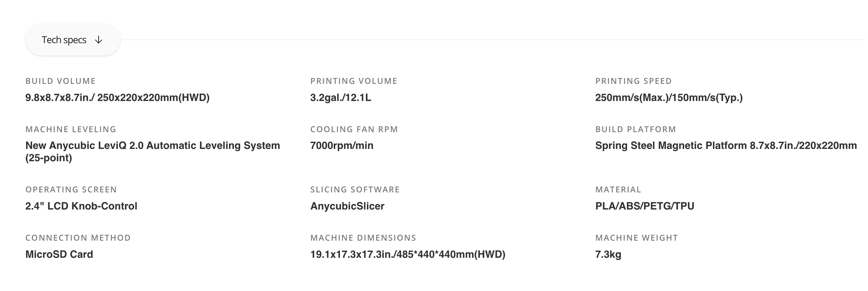Select the 250mm/s max speed value
This screenshot has height=291, width=868.
coord(669,98)
